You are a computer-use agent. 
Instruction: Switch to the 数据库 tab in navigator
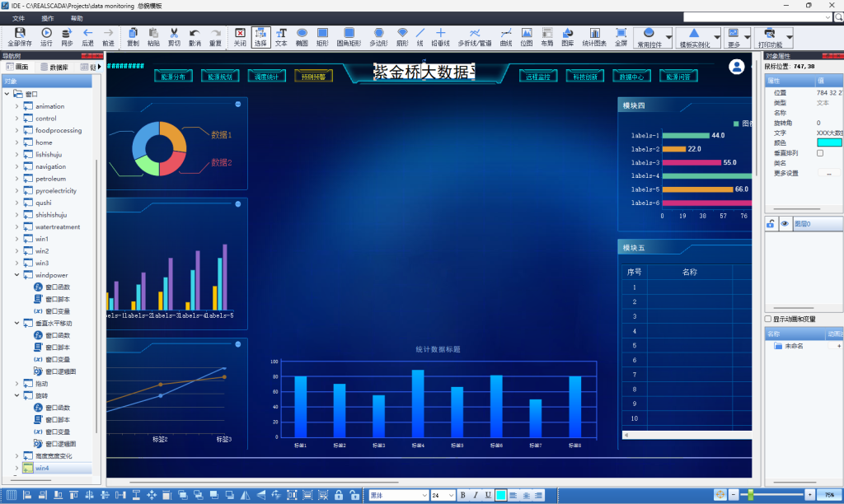[58, 67]
